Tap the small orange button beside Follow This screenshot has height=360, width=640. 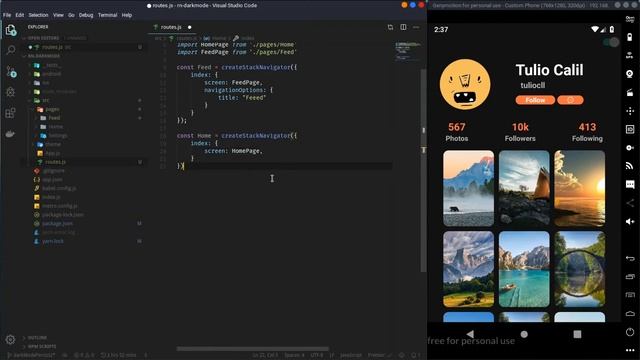(570, 100)
